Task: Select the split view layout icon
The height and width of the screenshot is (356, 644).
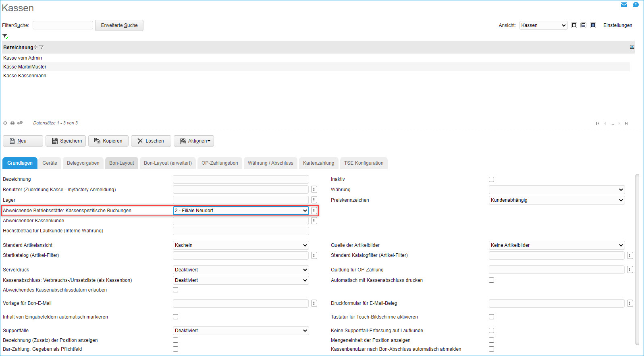Action: click(x=583, y=25)
